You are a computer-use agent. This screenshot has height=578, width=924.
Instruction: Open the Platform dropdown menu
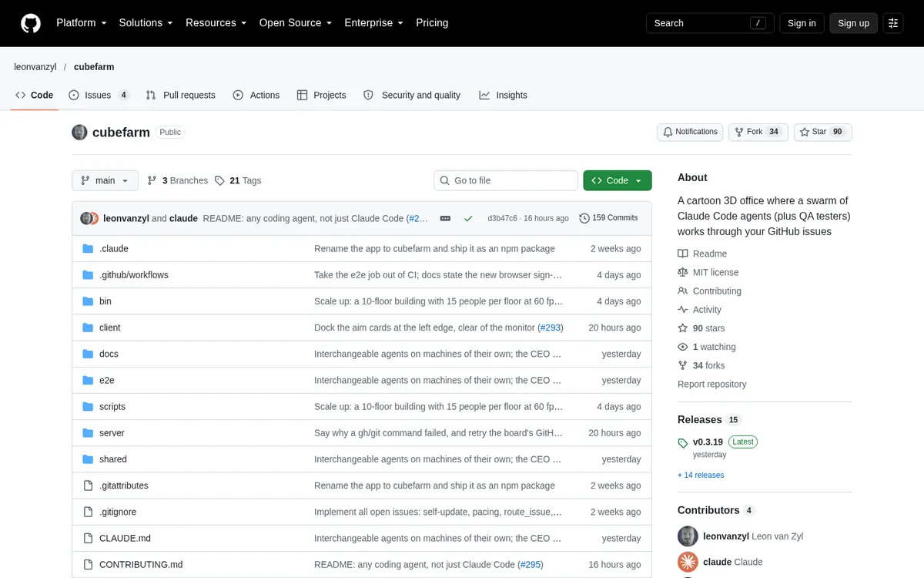coord(82,23)
